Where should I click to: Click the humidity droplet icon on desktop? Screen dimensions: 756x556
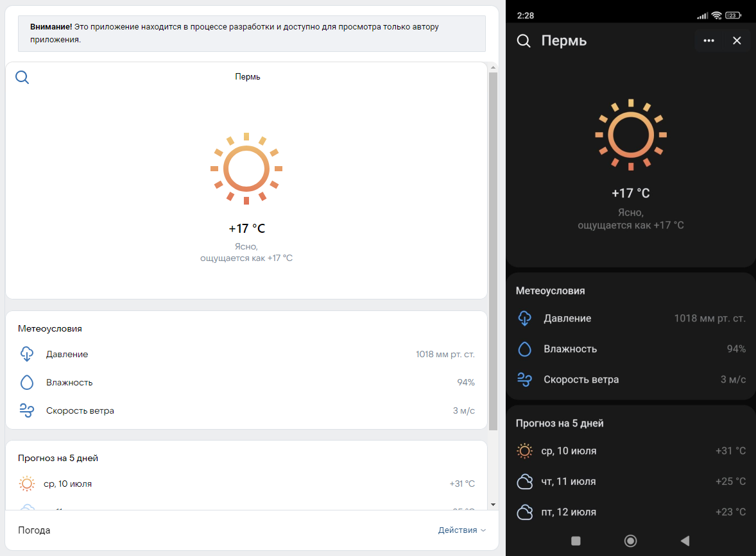tap(27, 382)
